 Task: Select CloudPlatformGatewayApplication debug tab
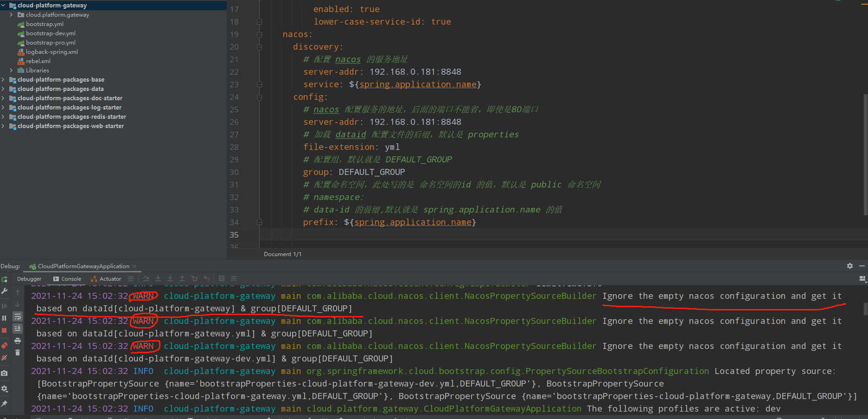(x=83, y=266)
